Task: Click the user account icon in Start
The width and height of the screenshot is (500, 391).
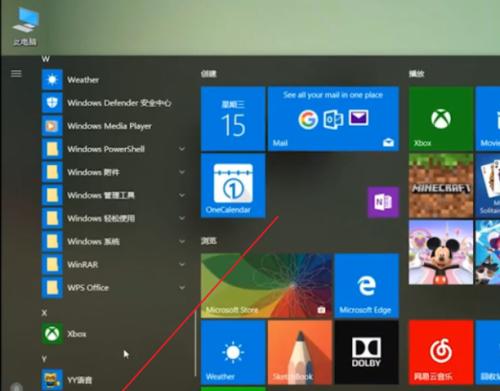Action: [16, 387]
